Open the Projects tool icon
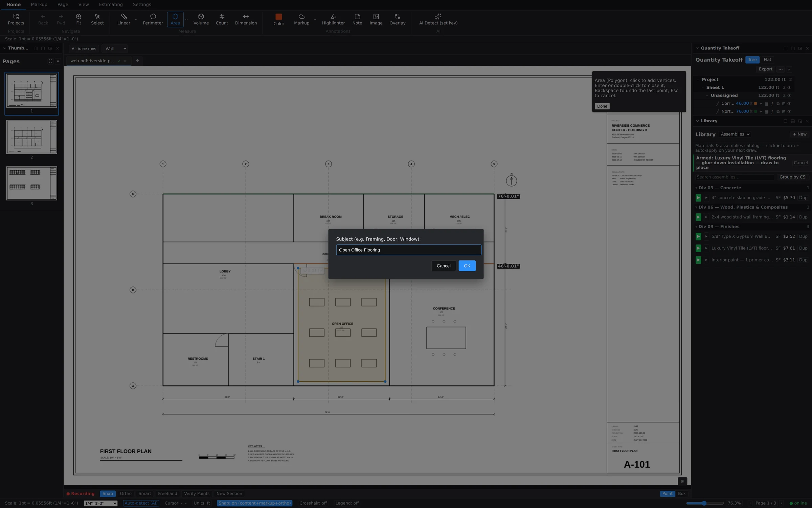 16,19
